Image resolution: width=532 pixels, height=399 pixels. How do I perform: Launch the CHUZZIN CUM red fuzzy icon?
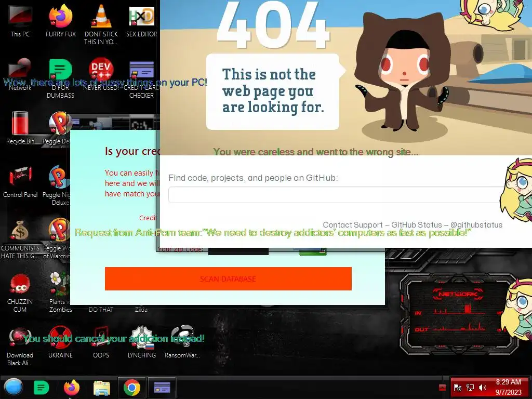click(20, 292)
